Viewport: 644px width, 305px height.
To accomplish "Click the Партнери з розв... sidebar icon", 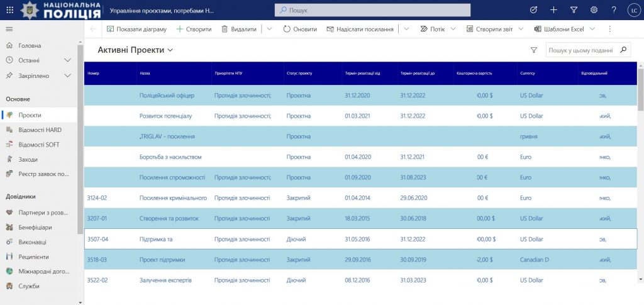I will (9, 213).
